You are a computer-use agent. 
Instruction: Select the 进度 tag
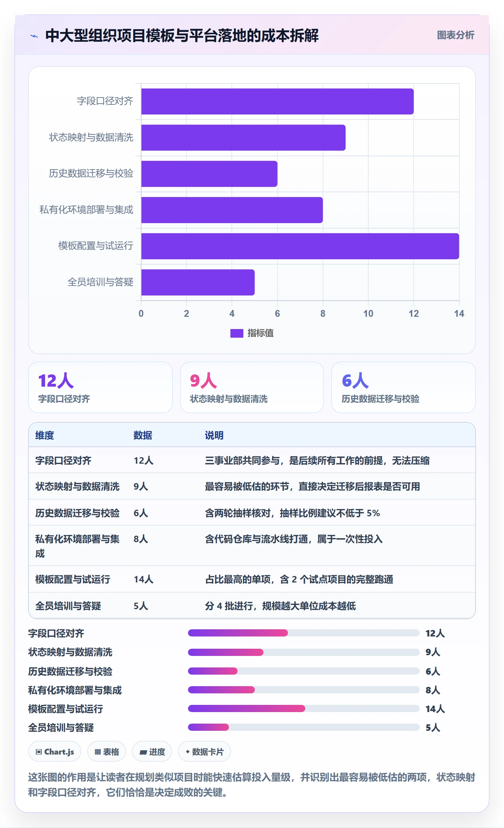click(x=152, y=752)
